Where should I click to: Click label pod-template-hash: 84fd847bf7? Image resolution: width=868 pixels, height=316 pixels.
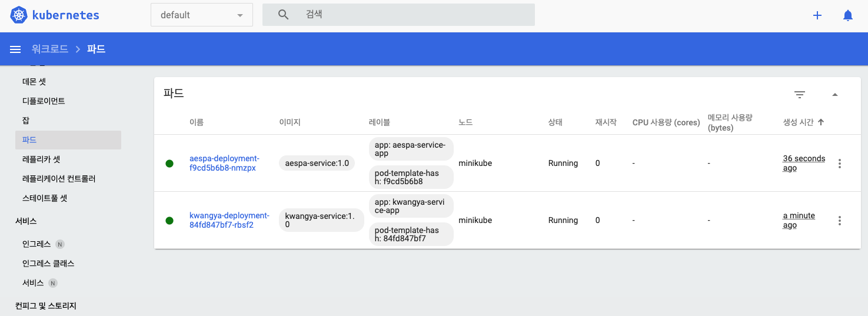click(x=411, y=234)
